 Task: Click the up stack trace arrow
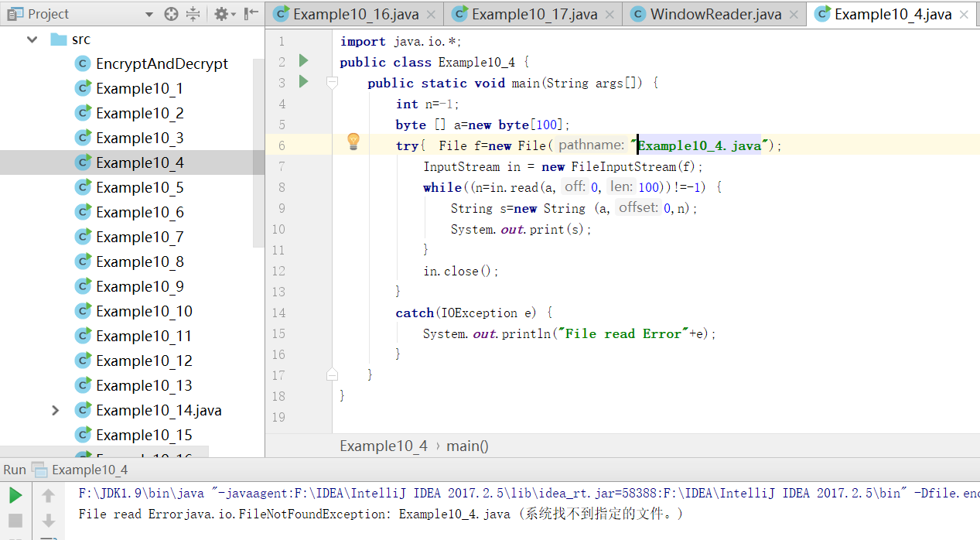click(x=48, y=495)
